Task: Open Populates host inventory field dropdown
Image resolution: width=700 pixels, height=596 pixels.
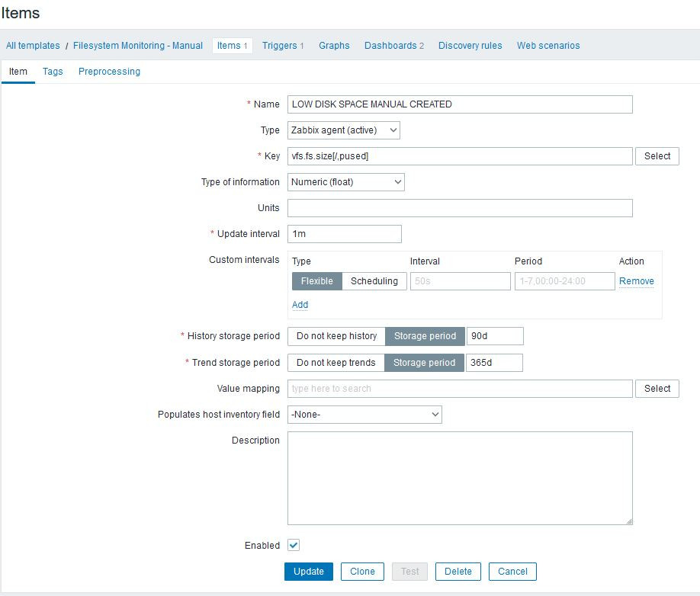Action: (364, 415)
